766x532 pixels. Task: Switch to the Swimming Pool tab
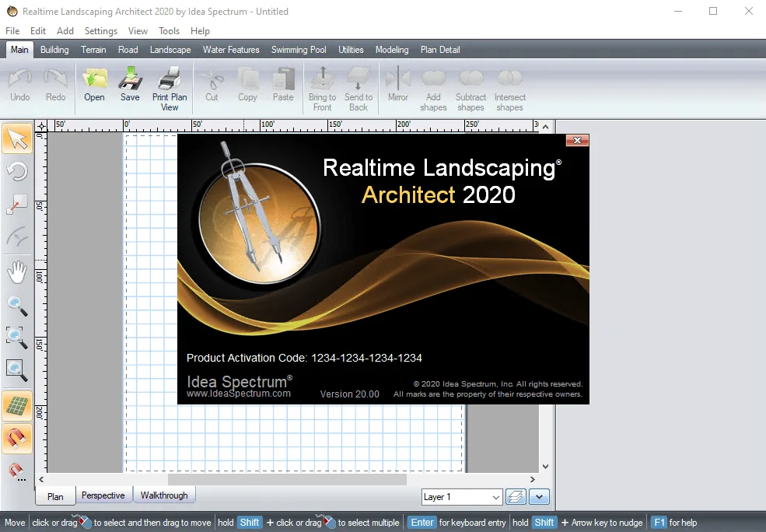pos(299,49)
